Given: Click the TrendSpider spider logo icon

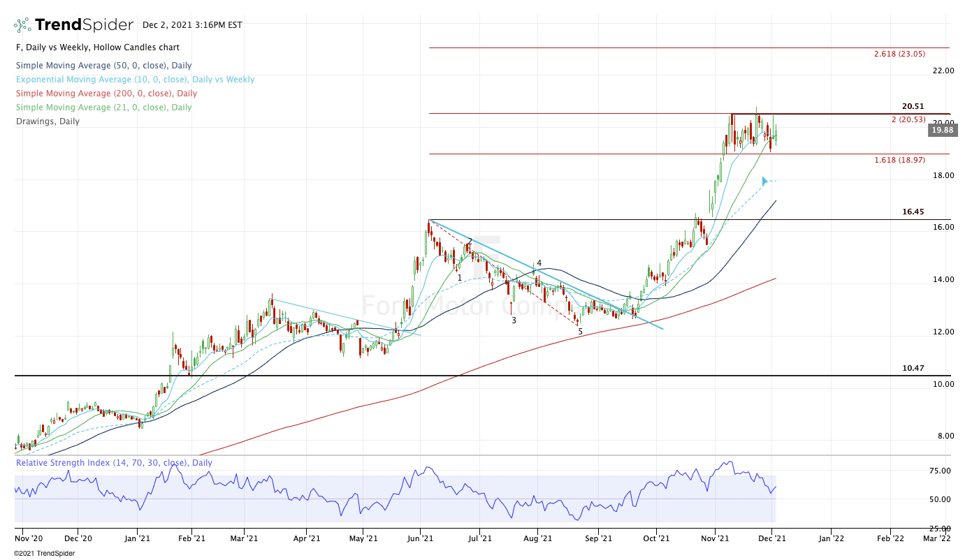Looking at the screenshot, I should tap(22, 25).
